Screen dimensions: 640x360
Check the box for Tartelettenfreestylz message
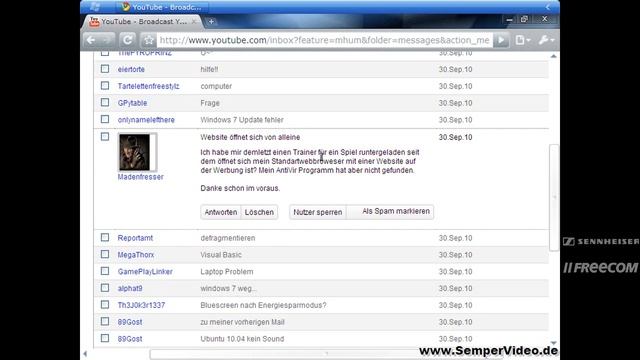click(x=105, y=85)
